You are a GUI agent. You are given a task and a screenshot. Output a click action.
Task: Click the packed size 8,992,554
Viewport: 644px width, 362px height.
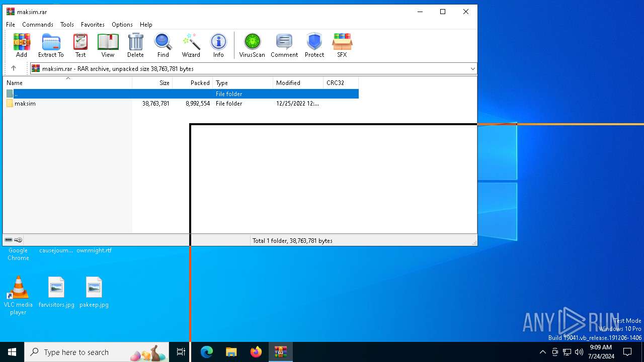198,103
